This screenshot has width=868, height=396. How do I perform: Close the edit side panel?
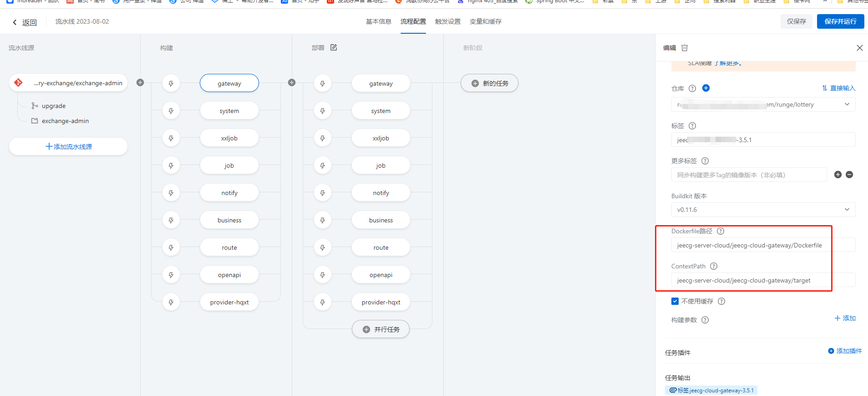coord(859,48)
